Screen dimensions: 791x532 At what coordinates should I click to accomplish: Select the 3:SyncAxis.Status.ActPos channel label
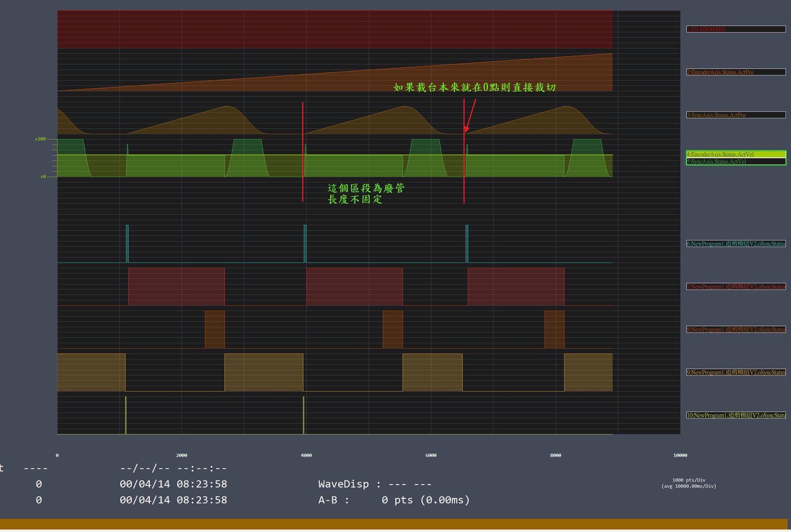[x=736, y=115]
